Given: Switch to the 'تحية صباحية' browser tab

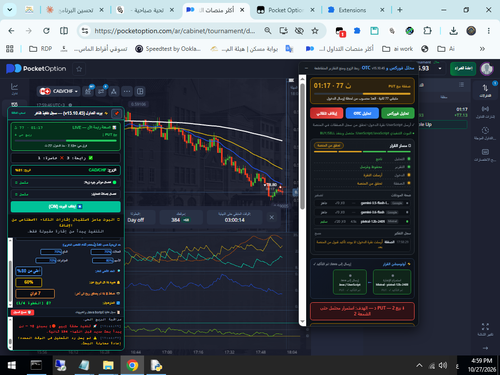Looking at the screenshot, I should point(146,10).
